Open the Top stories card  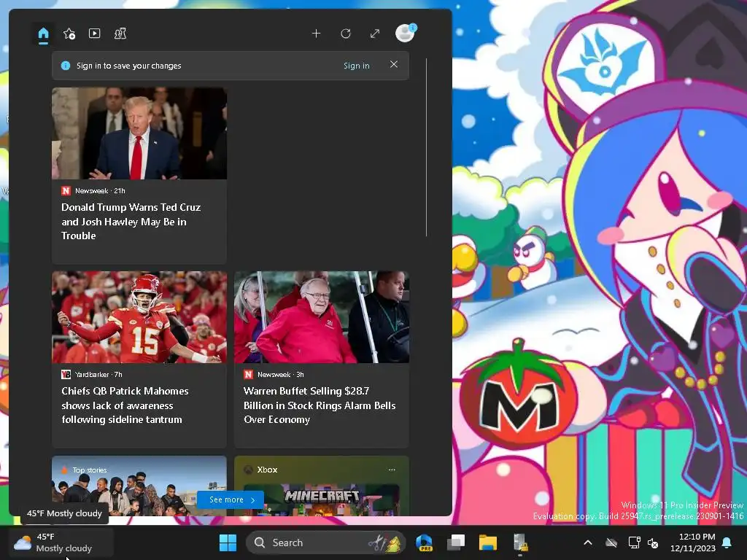tap(139, 486)
